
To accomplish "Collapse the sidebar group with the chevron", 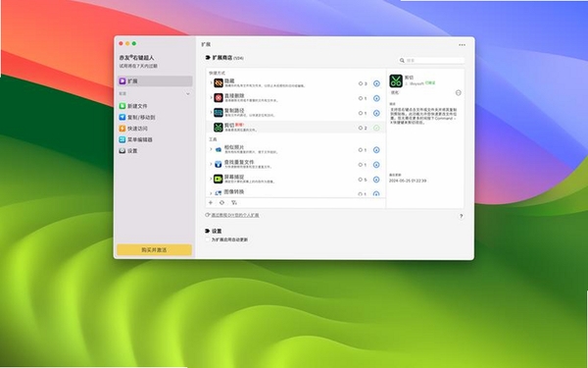I will coord(188,93).
